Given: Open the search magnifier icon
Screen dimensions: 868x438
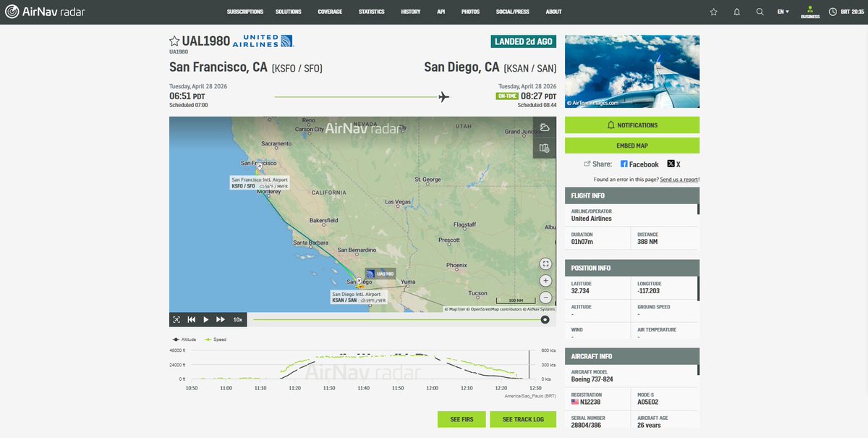Looking at the screenshot, I should pyautogui.click(x=759, y=12).
